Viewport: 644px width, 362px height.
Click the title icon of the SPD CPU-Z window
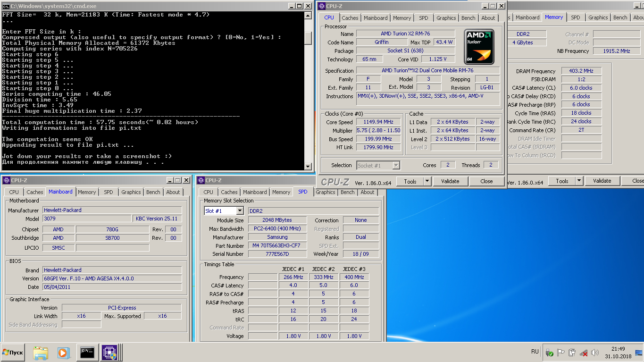click(x=201, y=180)
